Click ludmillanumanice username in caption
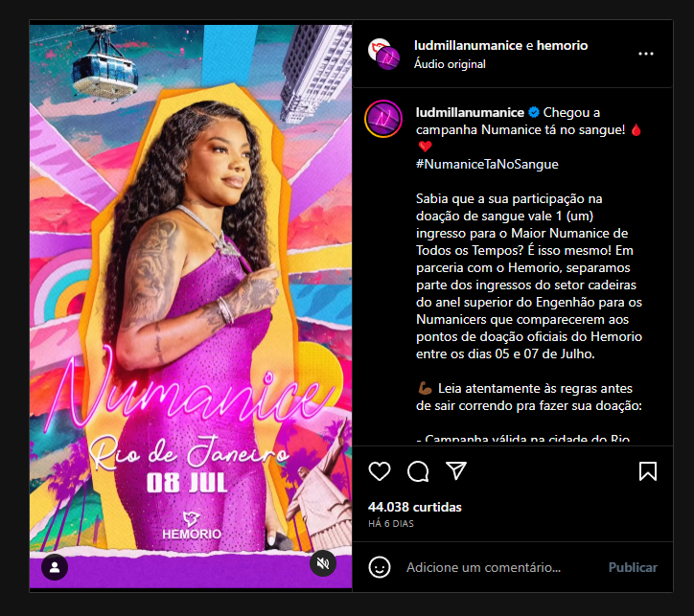 point(470,112)
